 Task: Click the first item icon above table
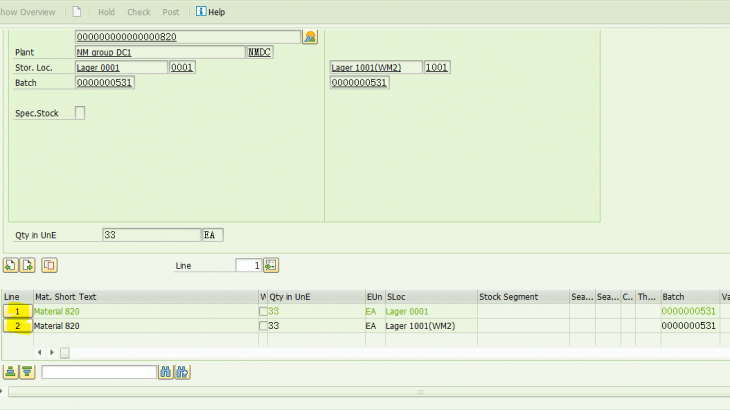(11, 265)
